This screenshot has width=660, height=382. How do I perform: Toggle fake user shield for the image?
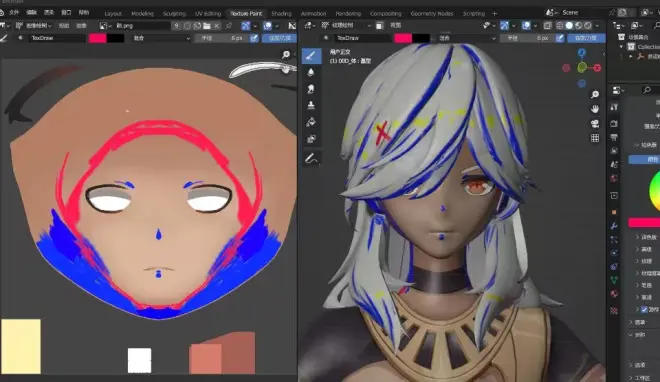pos(187,26)
